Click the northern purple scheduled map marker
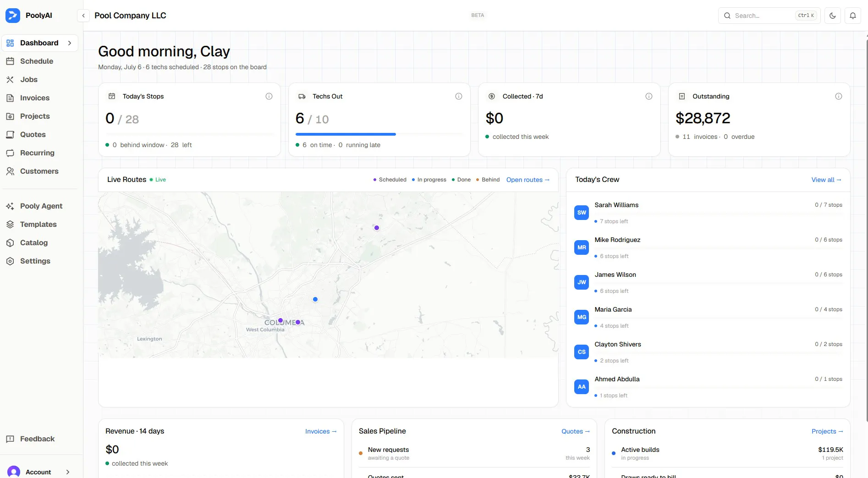Viewport: 868px width, 478px height. 377,228
